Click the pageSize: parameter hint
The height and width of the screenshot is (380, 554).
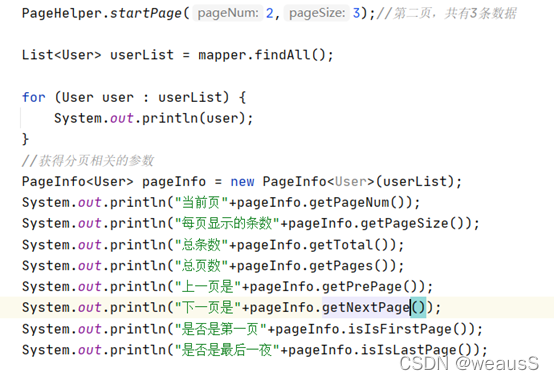pos(317,13)
